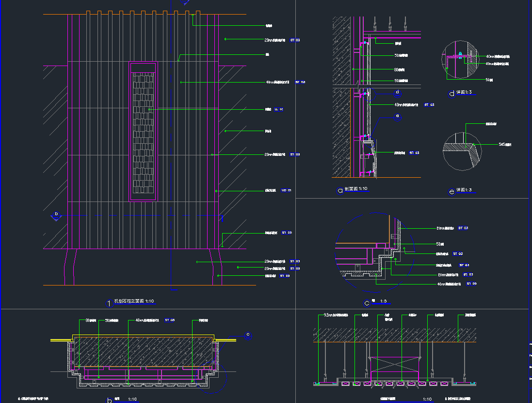Select the crossed rectangle in the ceiling section

(394, 367)
